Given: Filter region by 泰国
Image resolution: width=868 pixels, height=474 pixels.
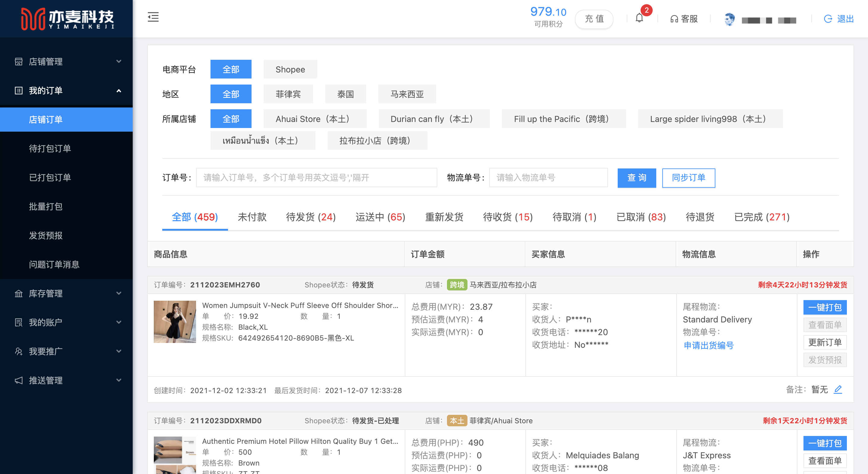Looking at the screenshot, I should coord(345,94).
